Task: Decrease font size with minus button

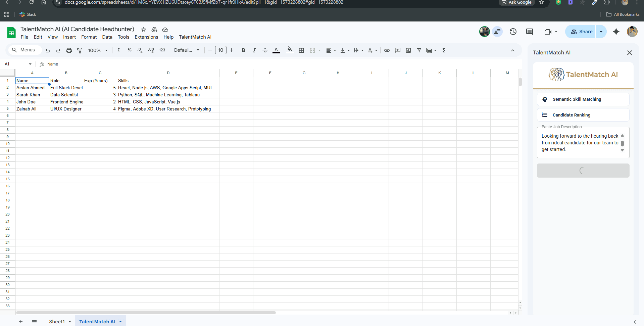Action: [x=210, y=50]
